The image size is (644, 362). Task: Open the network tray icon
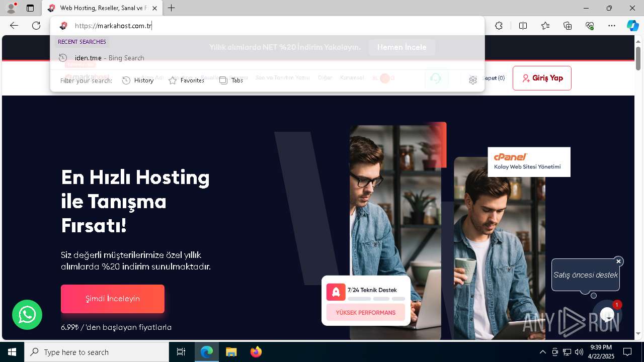click(567, 352)
